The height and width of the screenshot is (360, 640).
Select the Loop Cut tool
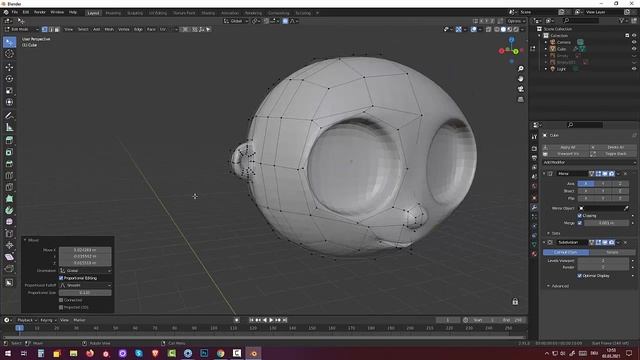(9, 176)
